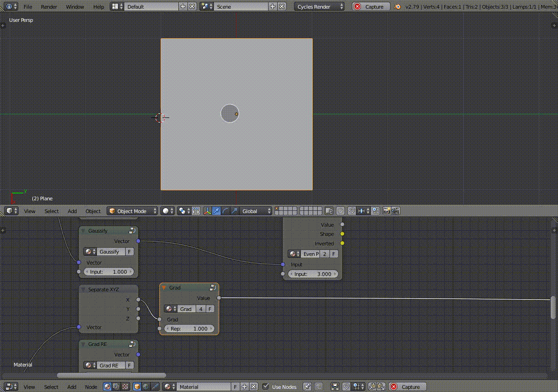Open the Render menu in top bar
Viewport: 558px width, 392px height.
point(49,7)
